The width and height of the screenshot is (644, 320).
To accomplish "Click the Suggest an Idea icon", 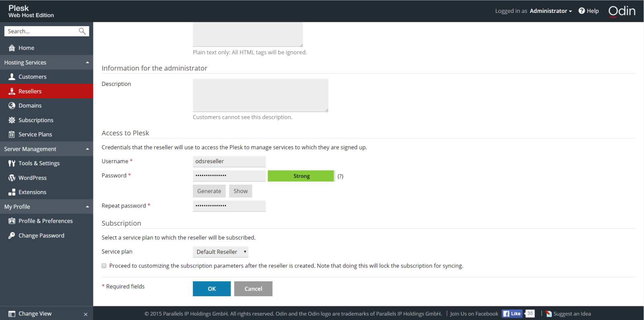I will pos(549,314).
